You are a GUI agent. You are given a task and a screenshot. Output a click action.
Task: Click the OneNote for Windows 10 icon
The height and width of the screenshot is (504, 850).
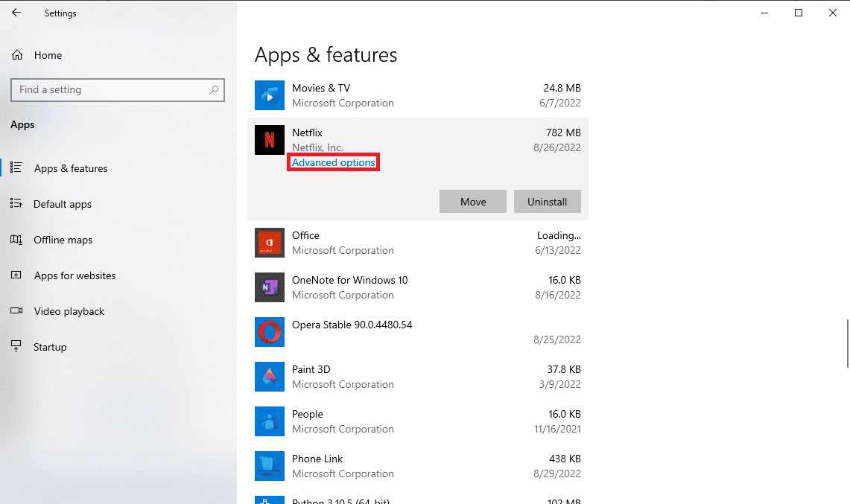[270, 287]
